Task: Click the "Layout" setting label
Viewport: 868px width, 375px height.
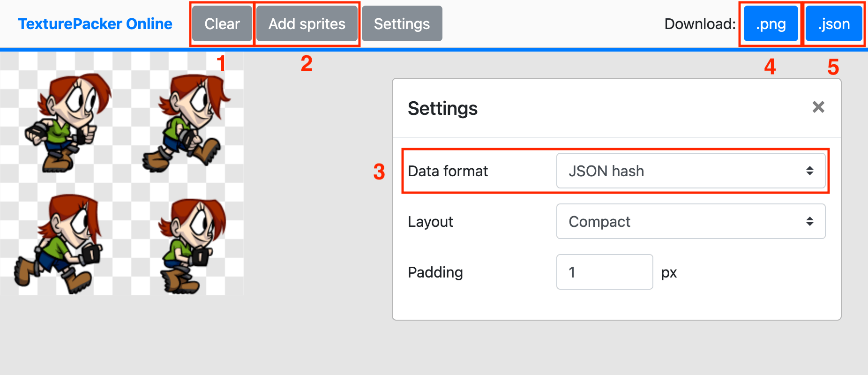Action: (x=430, y=222)
